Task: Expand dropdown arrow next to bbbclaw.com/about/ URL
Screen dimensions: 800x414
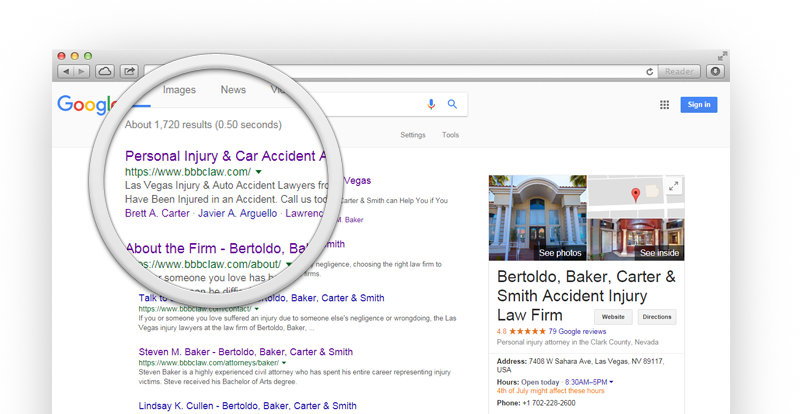Action: point(289,264)
